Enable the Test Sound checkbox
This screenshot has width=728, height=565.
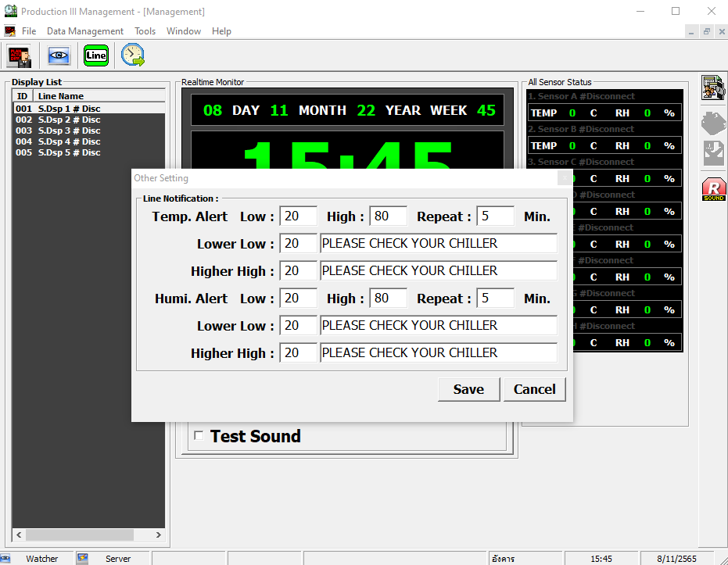tap(199, 435)
